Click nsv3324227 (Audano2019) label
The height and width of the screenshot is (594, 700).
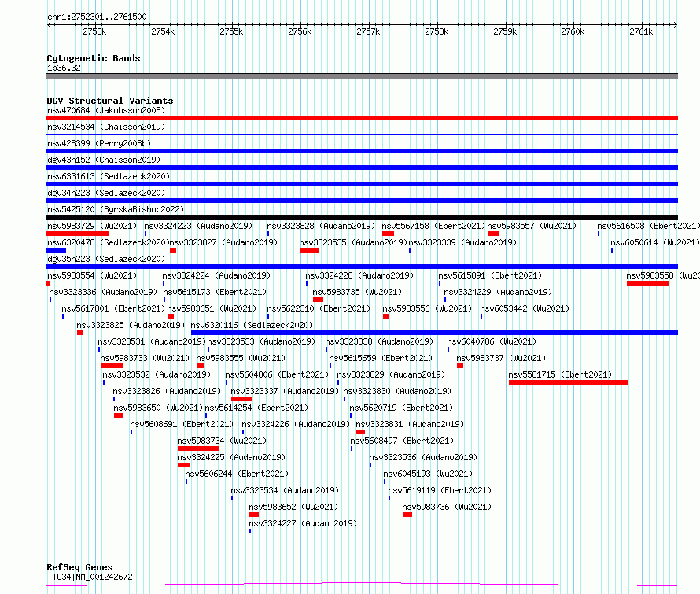point(303,523)
